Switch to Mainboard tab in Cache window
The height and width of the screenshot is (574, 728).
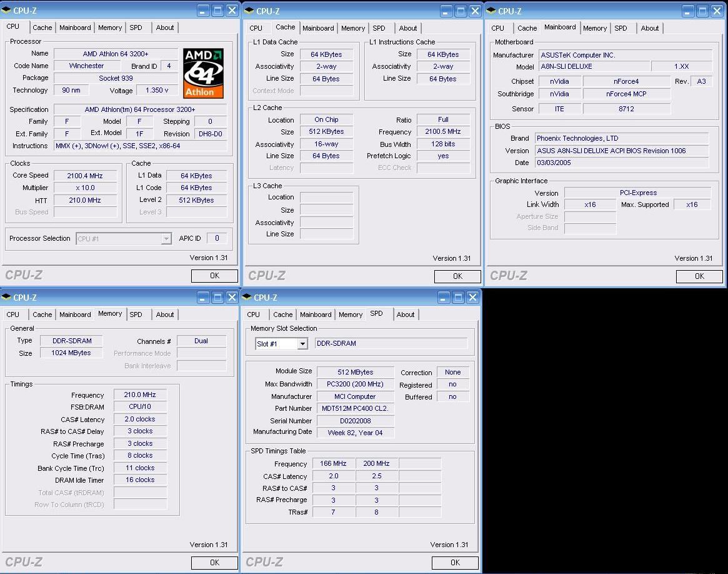(x=318, y=28)
